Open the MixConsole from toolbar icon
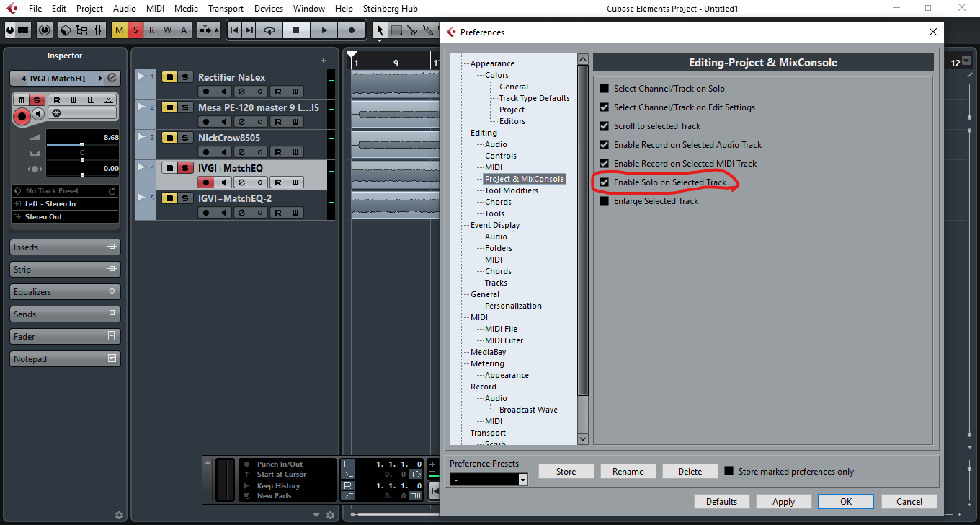The width and height of the screenshot is (980, 525). 97,30
